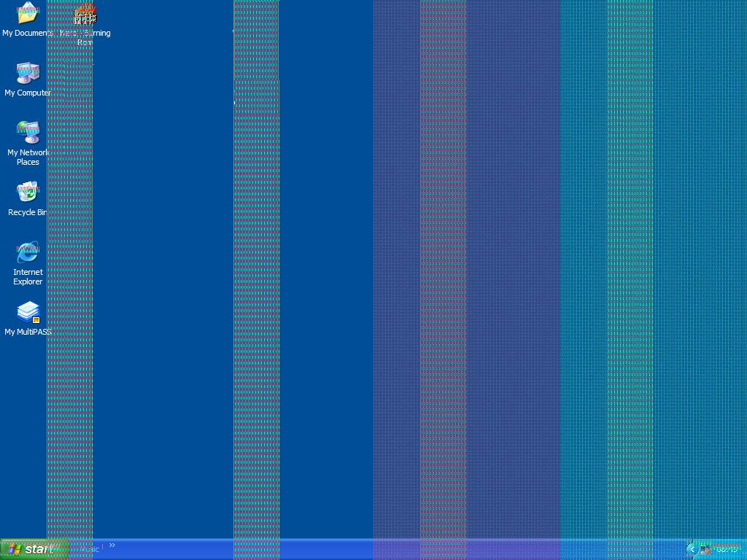This screenshot has height=560, width=747.
Task: Click the system tray icon beside the clock
Action: 705,549
